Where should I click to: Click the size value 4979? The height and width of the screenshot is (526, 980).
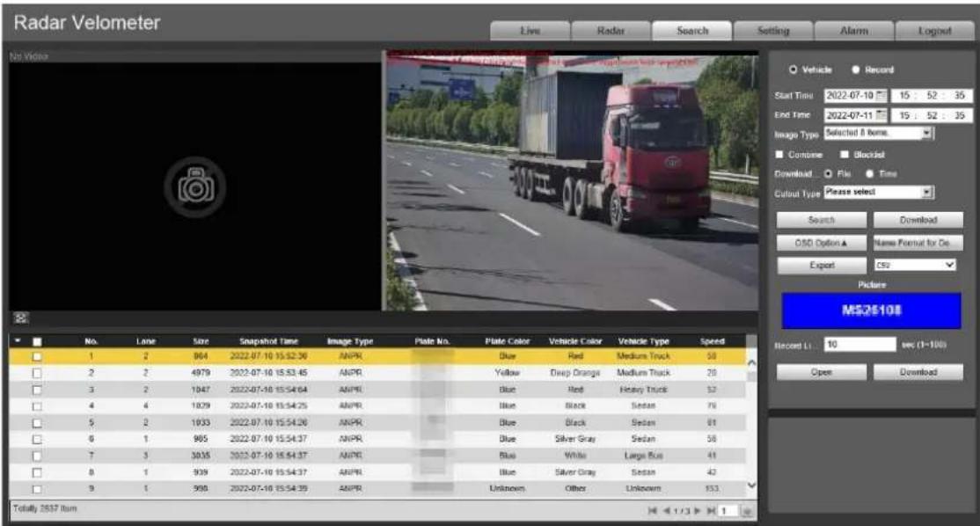click(201, 373)
